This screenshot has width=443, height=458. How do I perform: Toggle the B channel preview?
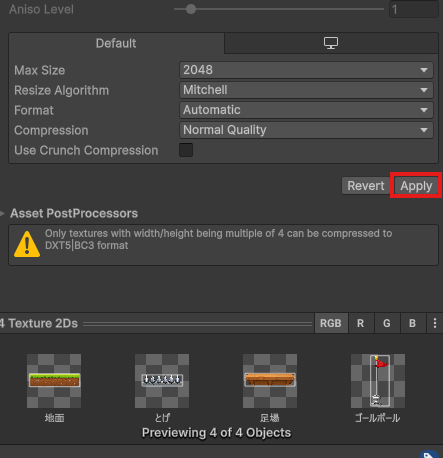click(x=413, y=323)
